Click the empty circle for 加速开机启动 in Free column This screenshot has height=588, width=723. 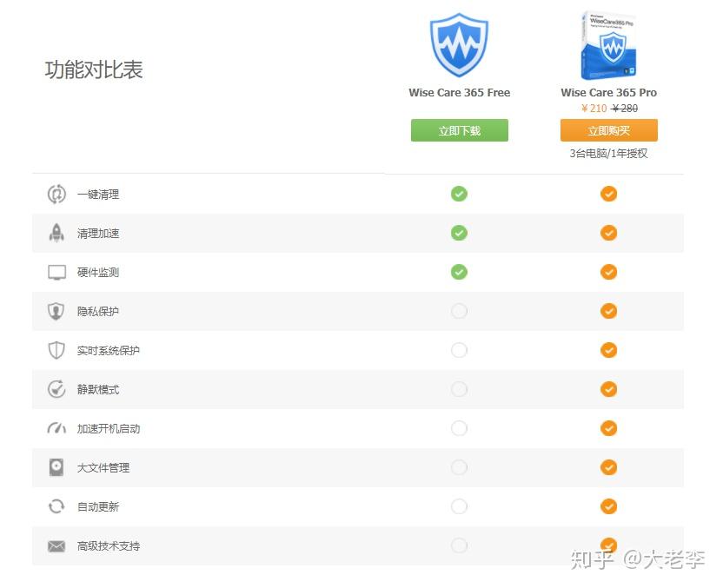[459, 428]
